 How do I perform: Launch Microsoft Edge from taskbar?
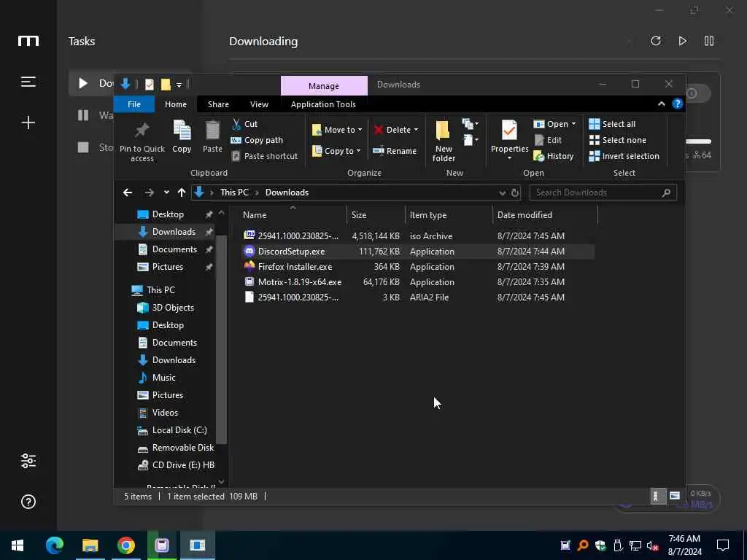click(54, 545)
